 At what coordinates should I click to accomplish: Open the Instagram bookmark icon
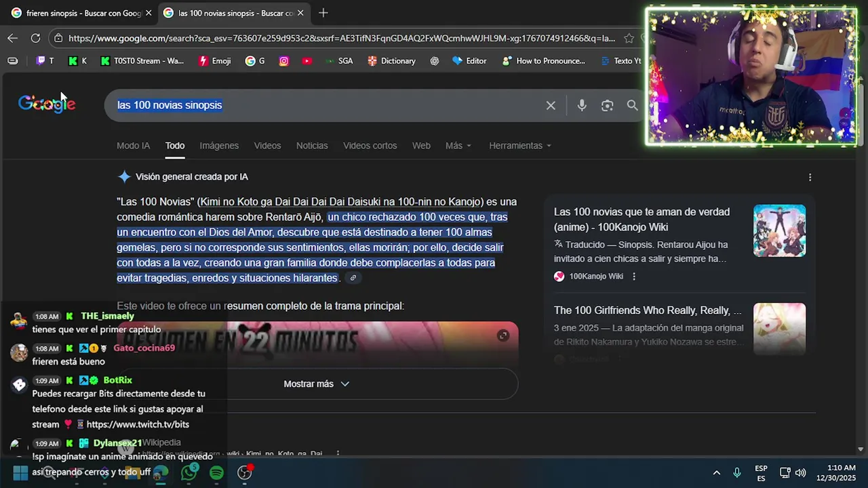284,61
